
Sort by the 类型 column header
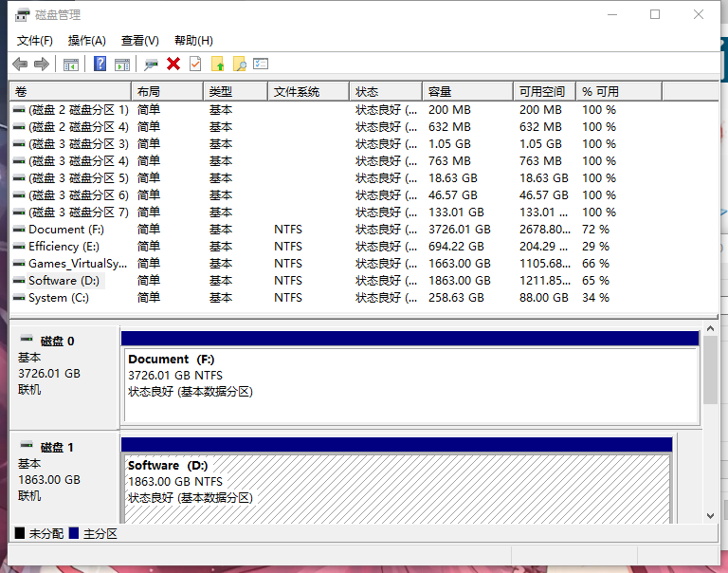[235, 92]
